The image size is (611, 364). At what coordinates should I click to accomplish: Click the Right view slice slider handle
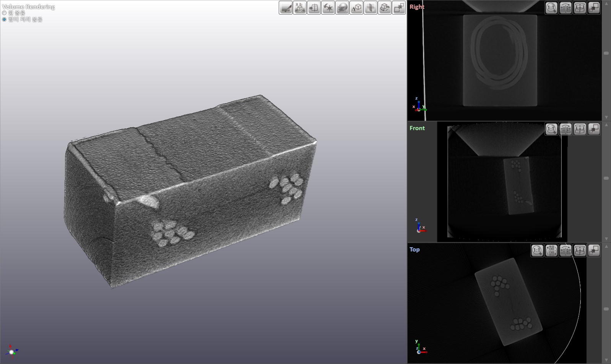[606, 53]
